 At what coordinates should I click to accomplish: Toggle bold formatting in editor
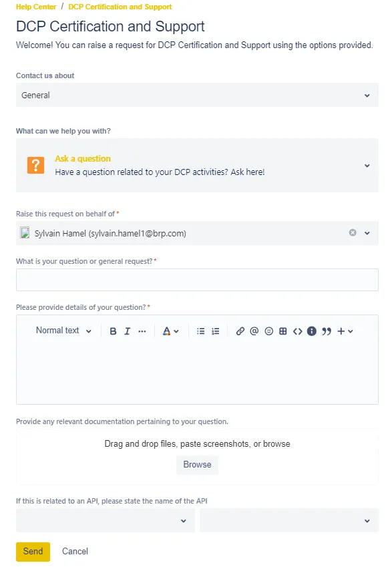[113, 331]
